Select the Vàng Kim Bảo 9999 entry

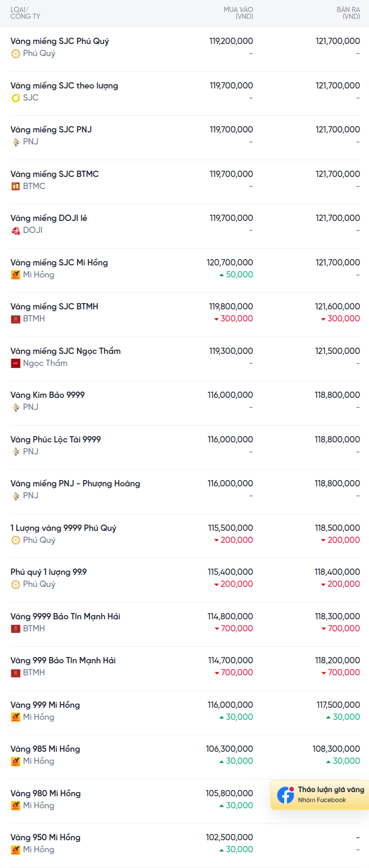[48, 395]
